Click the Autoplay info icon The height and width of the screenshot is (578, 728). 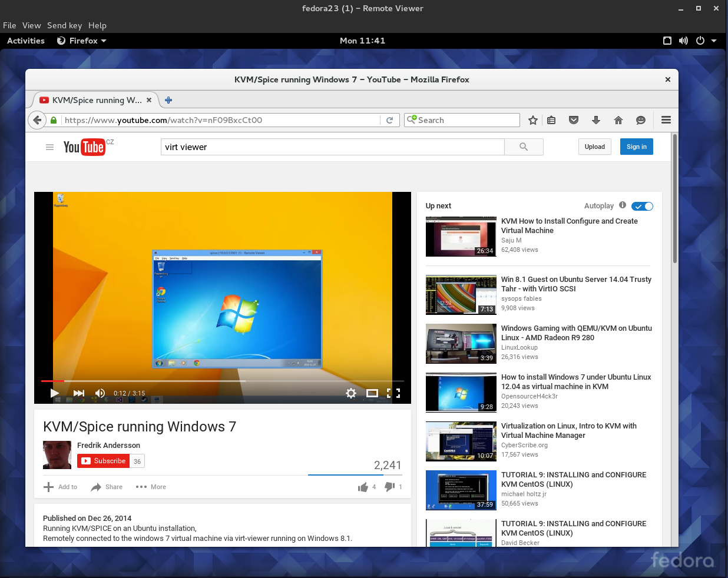(x=623, y=205)
